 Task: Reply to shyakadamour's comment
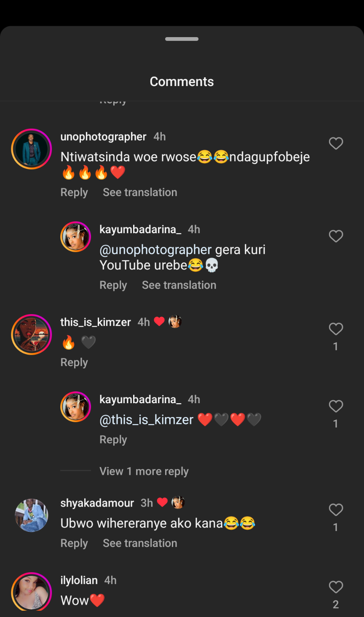(74, 543)
